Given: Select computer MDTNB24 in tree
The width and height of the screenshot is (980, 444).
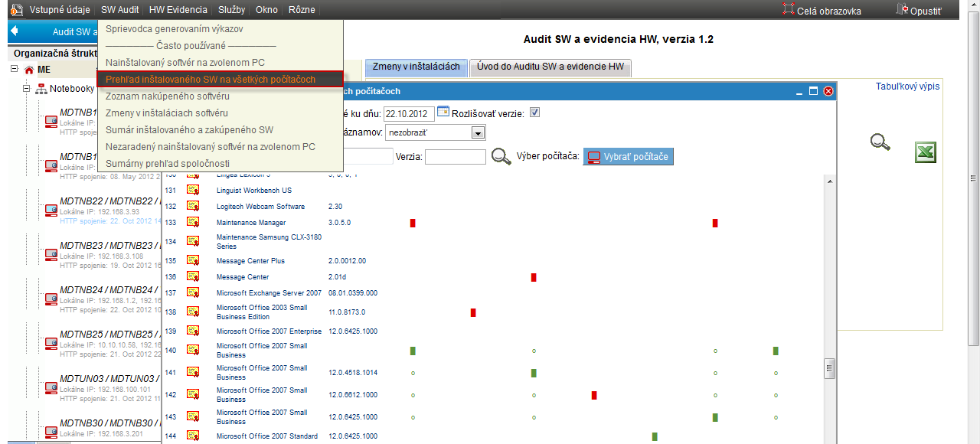Looking at the screenshot, I should (109, 290).
